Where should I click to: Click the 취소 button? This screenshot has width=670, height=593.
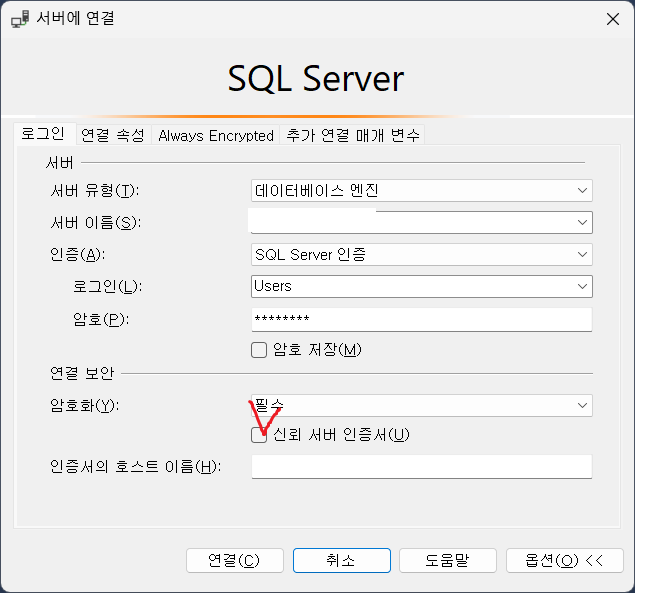tap(341, 561)
